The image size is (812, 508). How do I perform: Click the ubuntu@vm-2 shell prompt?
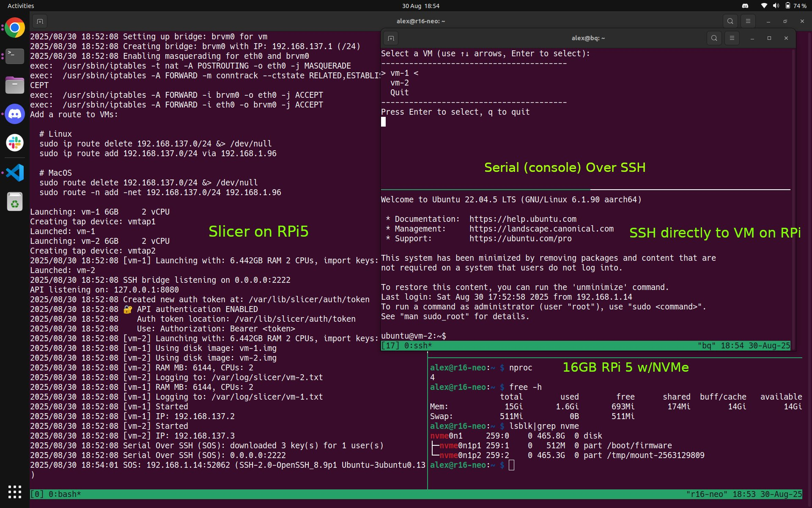[413, 336]
